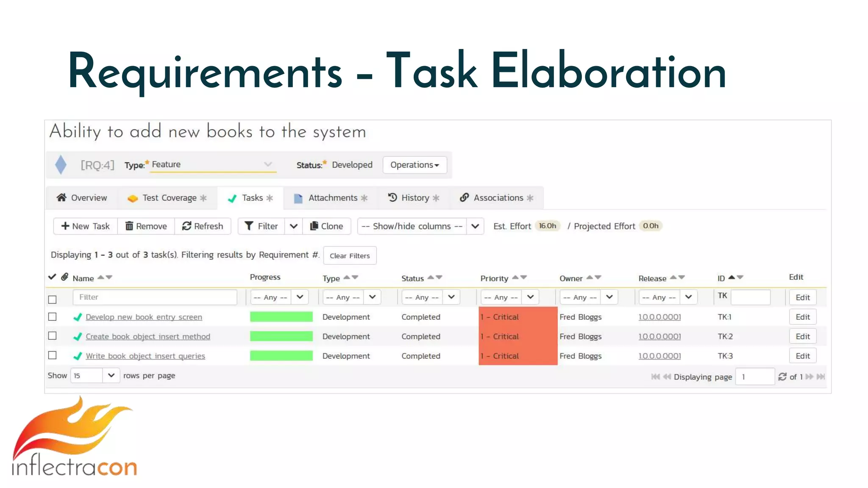The height and width of the screenshot is (488, 868).
Task: Click green check icon for Write book object insert queries
Action: pyautogui.click(x=78, y=356)
